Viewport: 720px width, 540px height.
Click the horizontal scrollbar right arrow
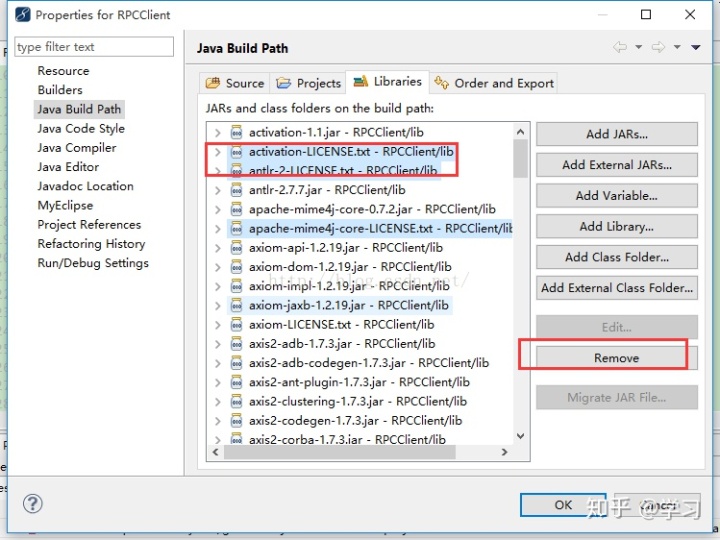[505, 452]
